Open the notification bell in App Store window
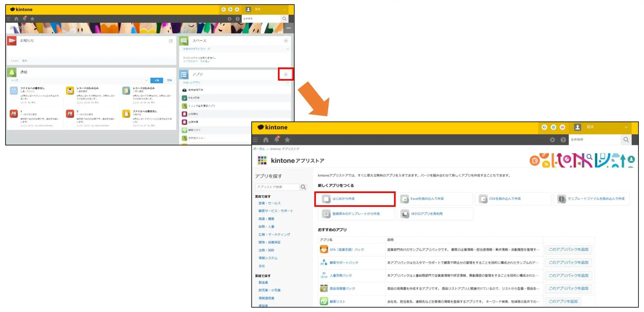This screenshot has height=312, width=644. click(276, 140)
